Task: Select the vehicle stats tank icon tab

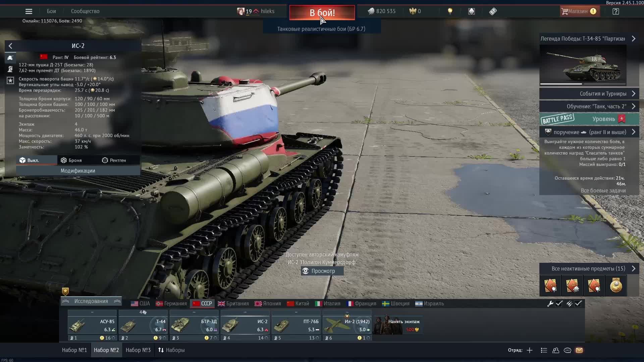Action: [x=10, y=58]
